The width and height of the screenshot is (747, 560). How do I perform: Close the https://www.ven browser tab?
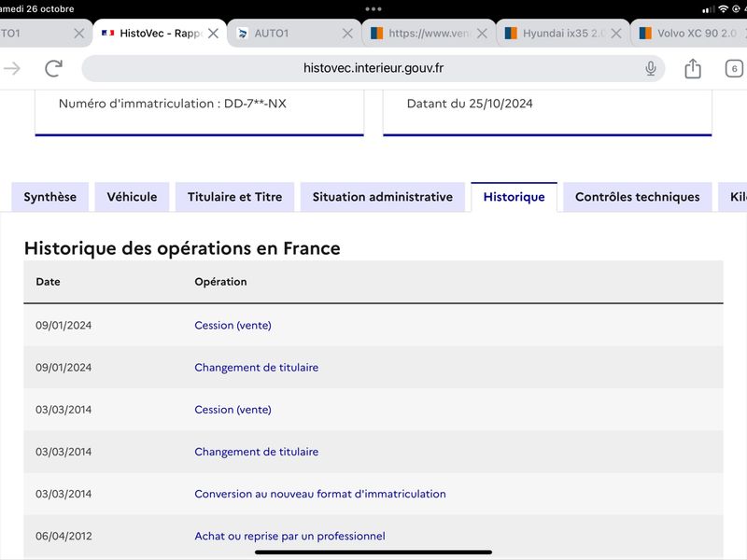point(482,34)
